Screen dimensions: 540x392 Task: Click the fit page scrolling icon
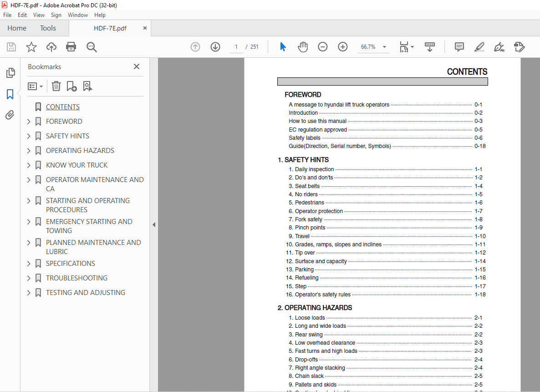404,47
